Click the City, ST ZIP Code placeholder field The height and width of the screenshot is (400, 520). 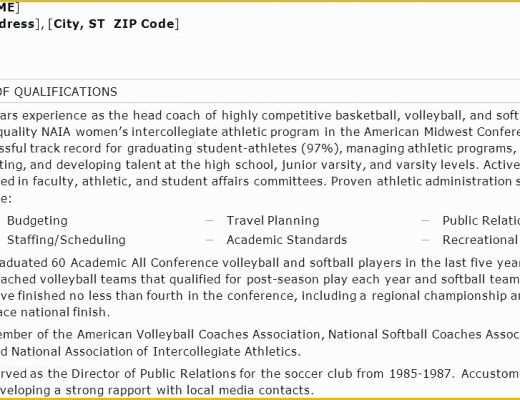[x=114, y=24]
